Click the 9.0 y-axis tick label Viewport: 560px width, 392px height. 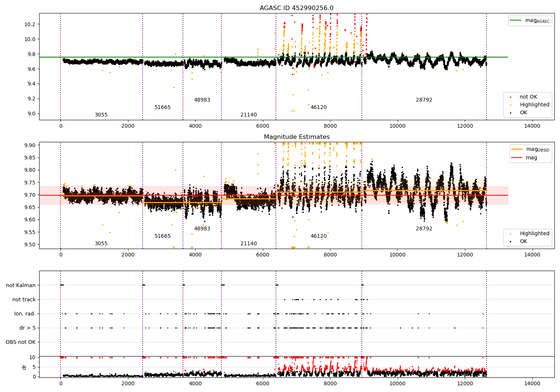31,114
